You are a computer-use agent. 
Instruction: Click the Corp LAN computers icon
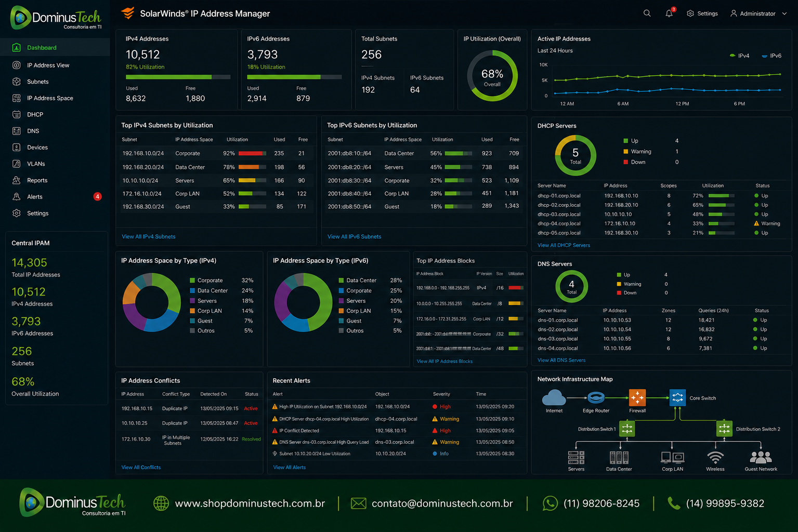tap(672, 457)
